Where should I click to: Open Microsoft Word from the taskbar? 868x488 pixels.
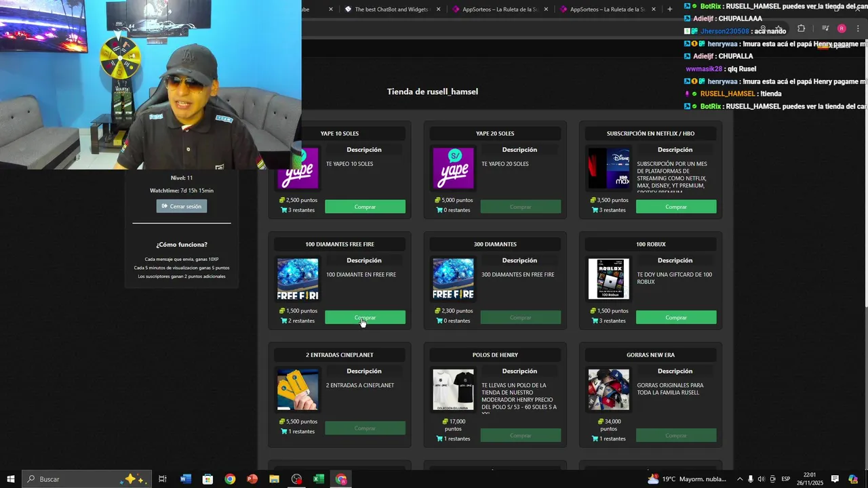point(186,479)
